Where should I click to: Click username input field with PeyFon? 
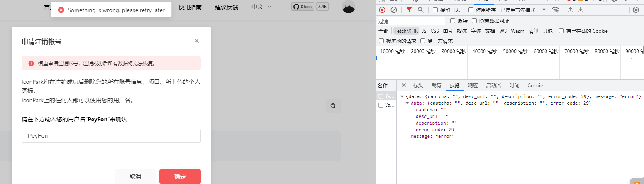[111, 136]
